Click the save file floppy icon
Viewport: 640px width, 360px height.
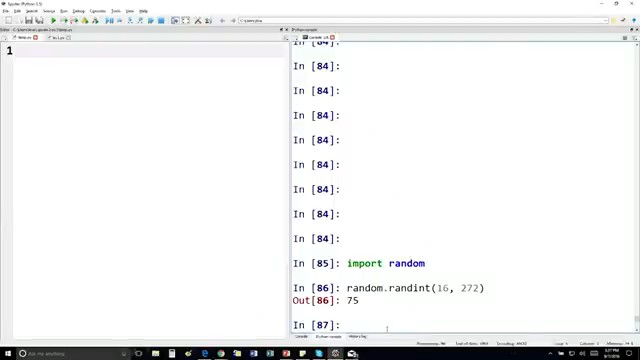coord(29,20)
